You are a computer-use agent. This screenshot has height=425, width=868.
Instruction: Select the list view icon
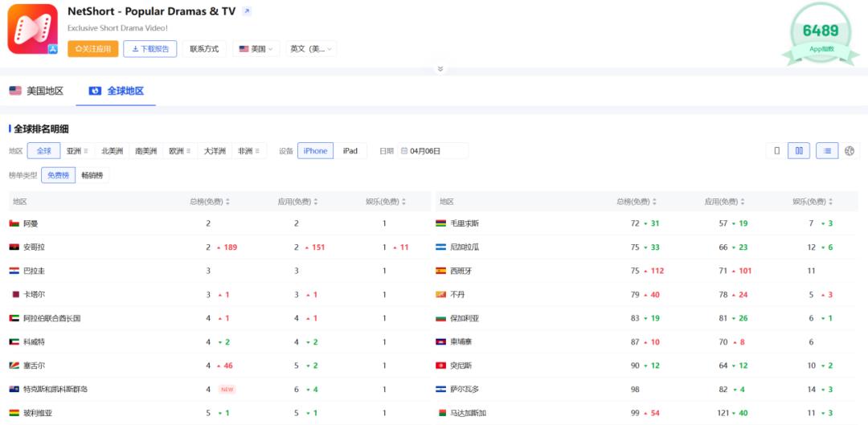[x=827, y=150]
